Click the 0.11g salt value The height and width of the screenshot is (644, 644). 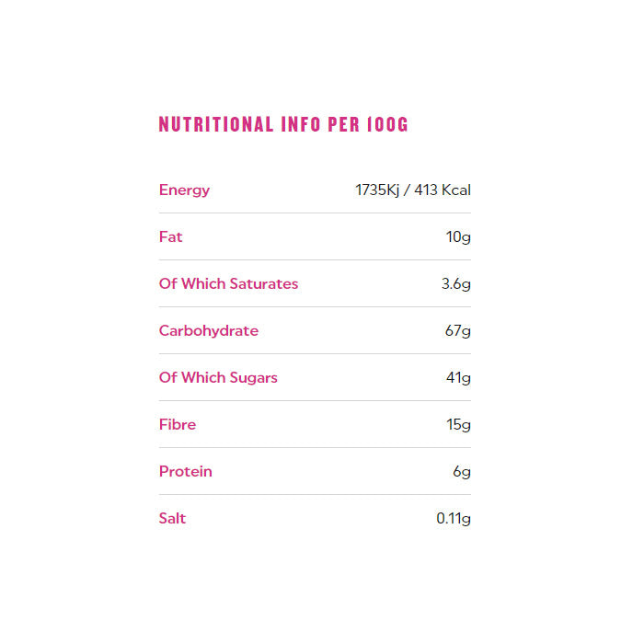point(454,519)
